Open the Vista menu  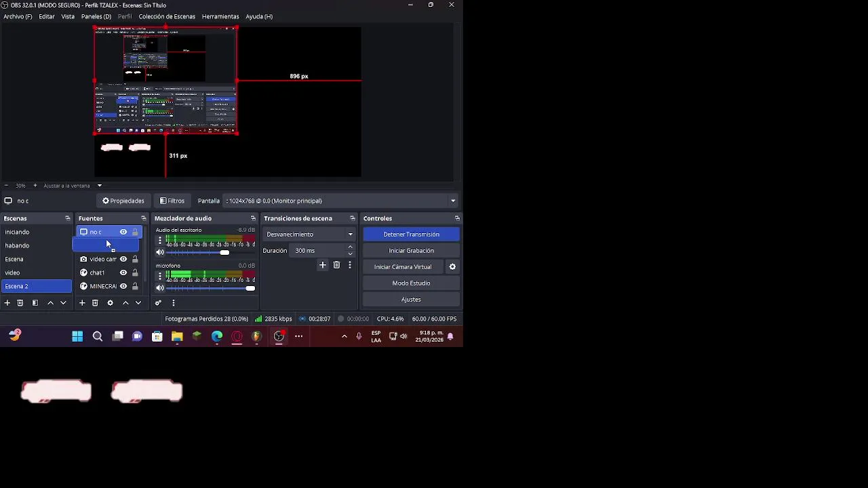click(x=68, y=16)
